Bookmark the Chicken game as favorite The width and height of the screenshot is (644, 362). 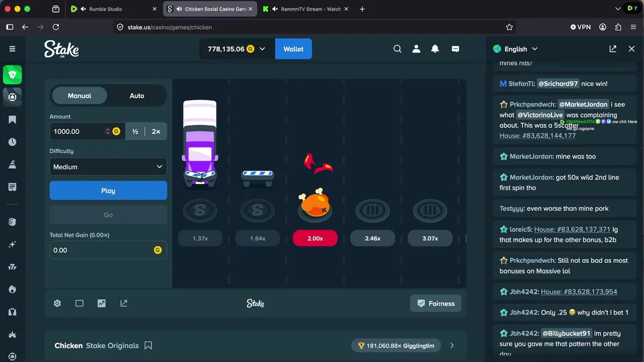pos(148,345)
